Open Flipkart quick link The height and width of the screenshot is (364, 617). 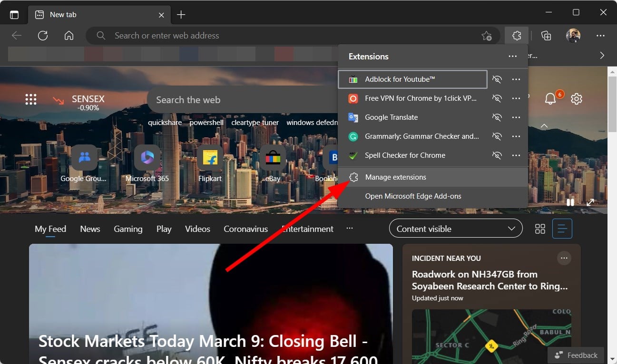point(210,164)
